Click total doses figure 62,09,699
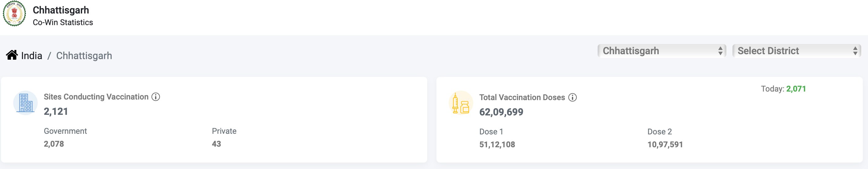The height and width of the screenshot is (169, 868). 501,112
